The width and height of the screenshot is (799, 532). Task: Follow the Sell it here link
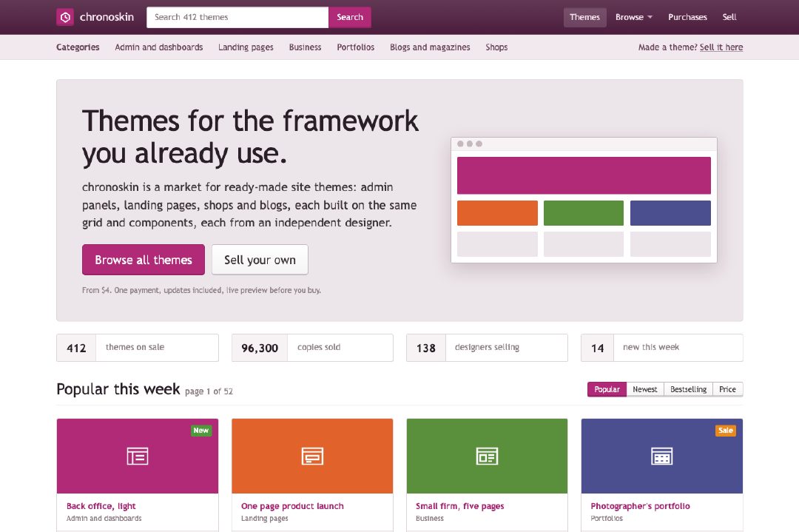point(721,47)
